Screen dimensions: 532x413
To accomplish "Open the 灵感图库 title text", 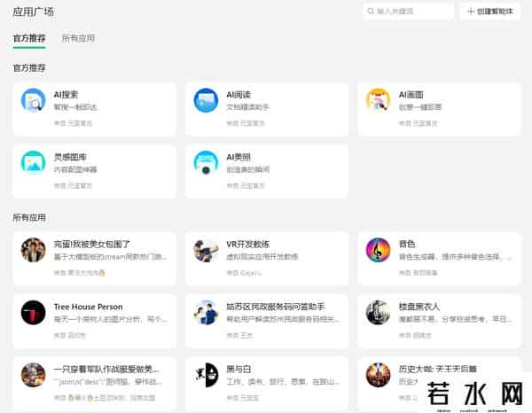I will click(x=70, y=157).
